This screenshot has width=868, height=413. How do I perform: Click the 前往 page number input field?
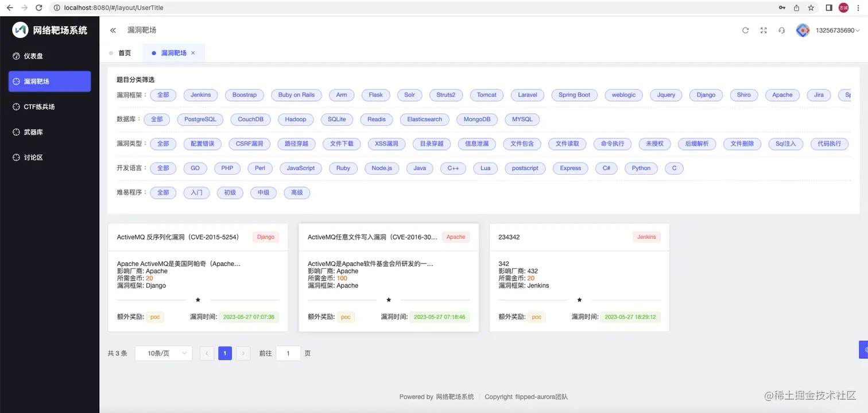point(288,353)
